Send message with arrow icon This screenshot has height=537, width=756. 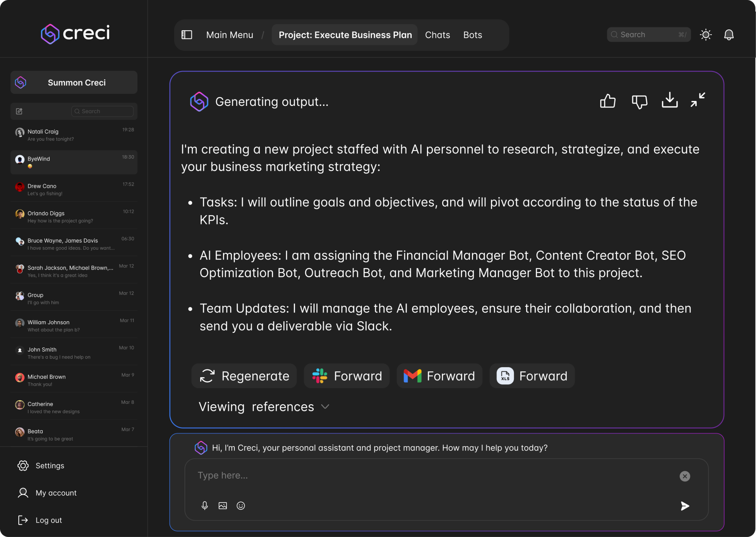point(685,506)
